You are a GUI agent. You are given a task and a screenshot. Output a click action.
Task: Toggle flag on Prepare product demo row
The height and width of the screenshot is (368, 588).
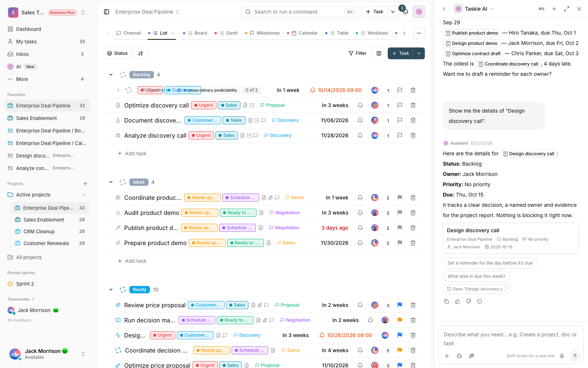coord(400,243)
